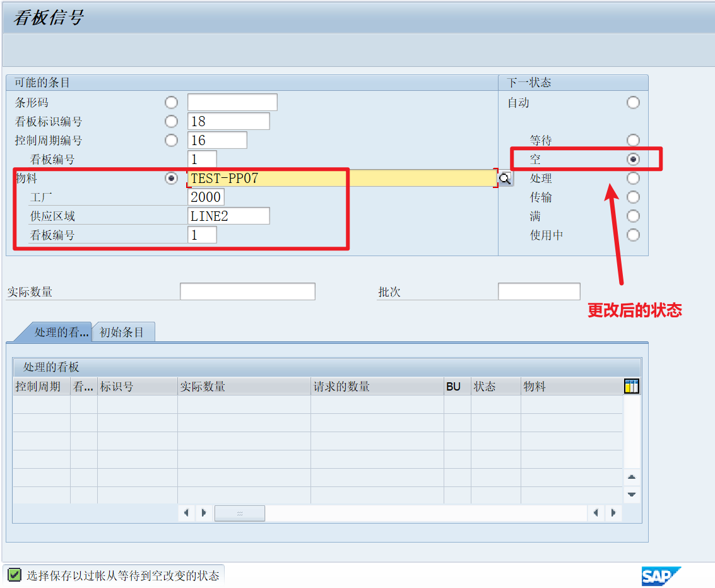The image size is (715, 588).
Task: Select the 条形码 entry radio button
Action: (170, 102)
